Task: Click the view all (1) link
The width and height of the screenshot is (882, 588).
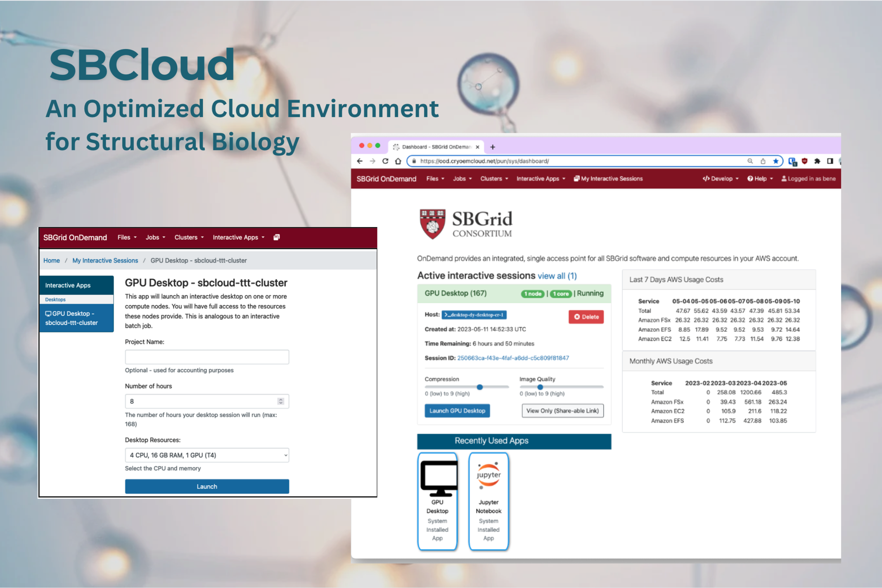Action: (557, 276)
